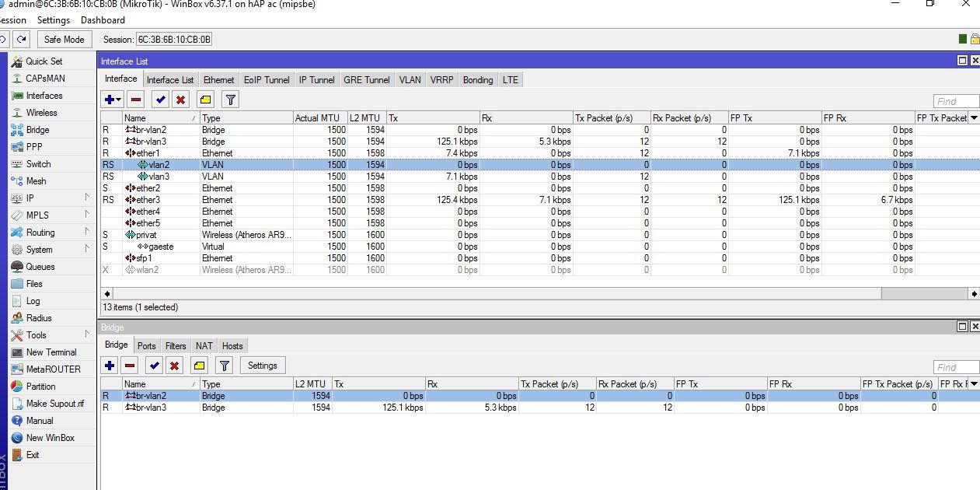Viewport: 980px width, 490px height.
Task: Select the br-vlan3 row in Bridge window
Action: point(539,408)
